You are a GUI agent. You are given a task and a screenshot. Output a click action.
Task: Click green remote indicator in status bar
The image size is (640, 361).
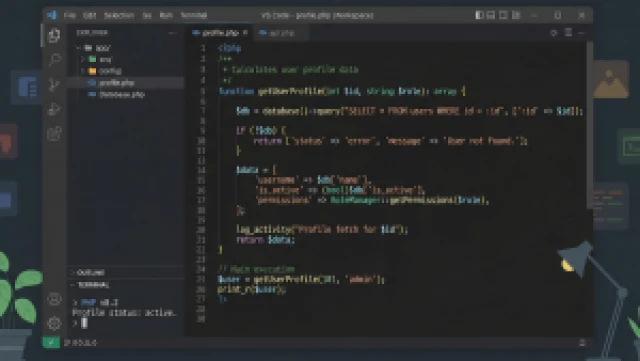point(51,343)
